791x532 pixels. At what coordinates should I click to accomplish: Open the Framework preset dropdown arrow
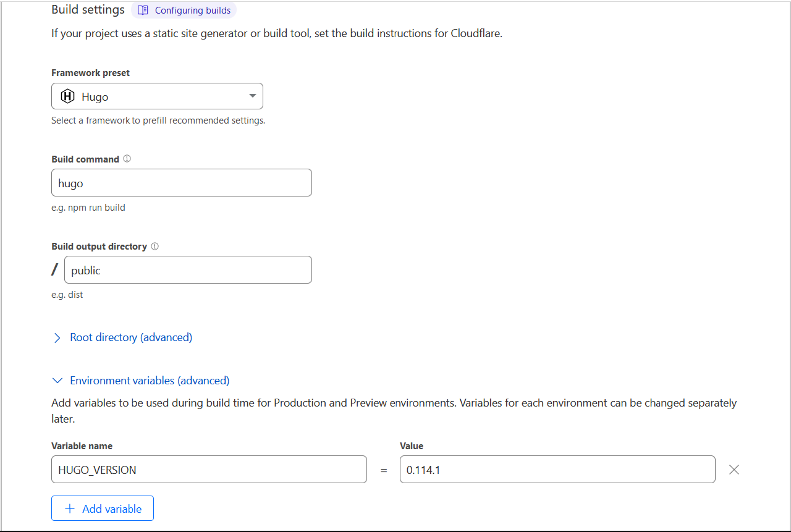(252, 96)
